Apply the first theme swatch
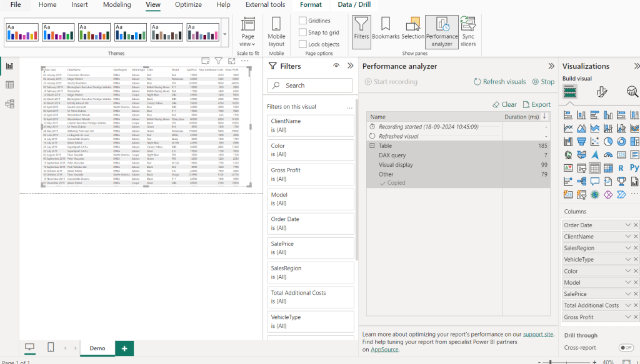This screenshot has width=640, height=364. tap(22, 32)
